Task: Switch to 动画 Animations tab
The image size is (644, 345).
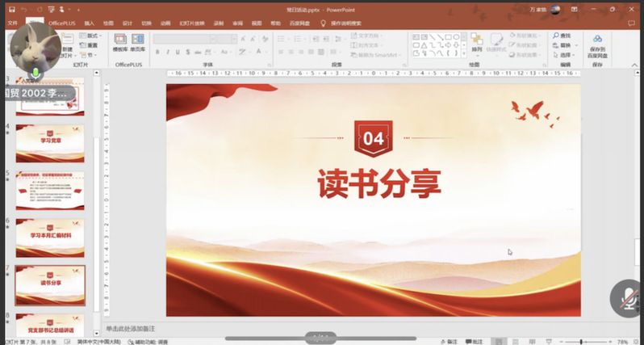Action: 165,23
